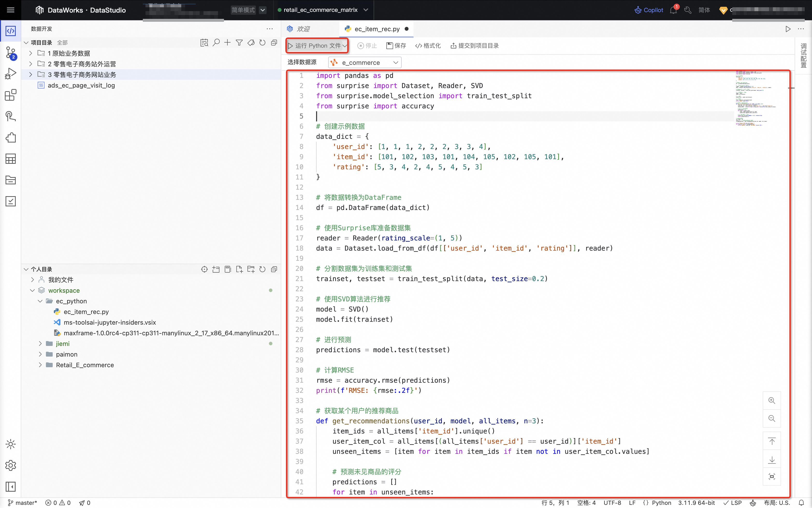Screen dimensions: 812x508
Task: Open the e_commerce data source dropdown
Action: tap(365, 62)
